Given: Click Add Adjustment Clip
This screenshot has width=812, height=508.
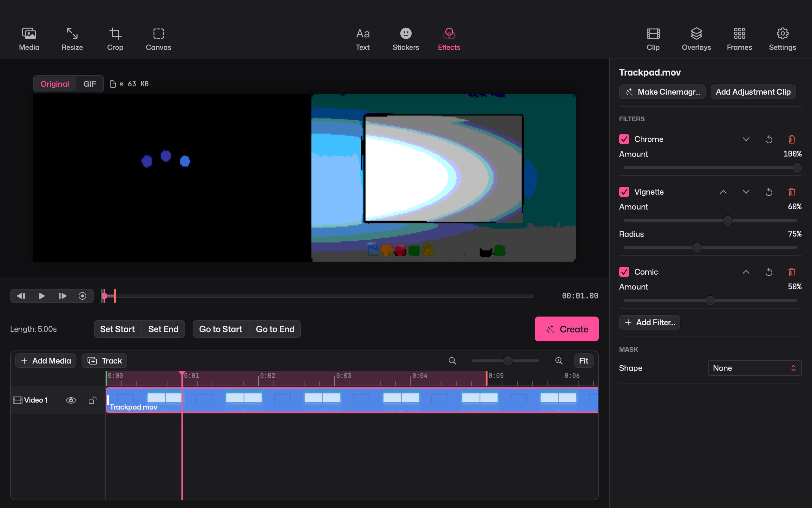Looking at the screenshot, I should 753,92.
